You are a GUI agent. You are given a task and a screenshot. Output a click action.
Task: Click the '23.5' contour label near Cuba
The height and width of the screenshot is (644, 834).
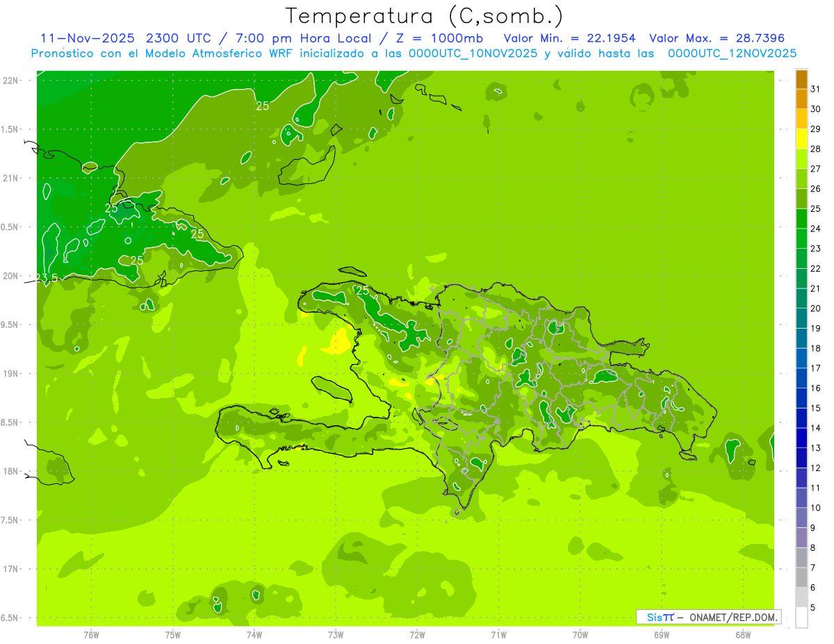coord(47,278)
